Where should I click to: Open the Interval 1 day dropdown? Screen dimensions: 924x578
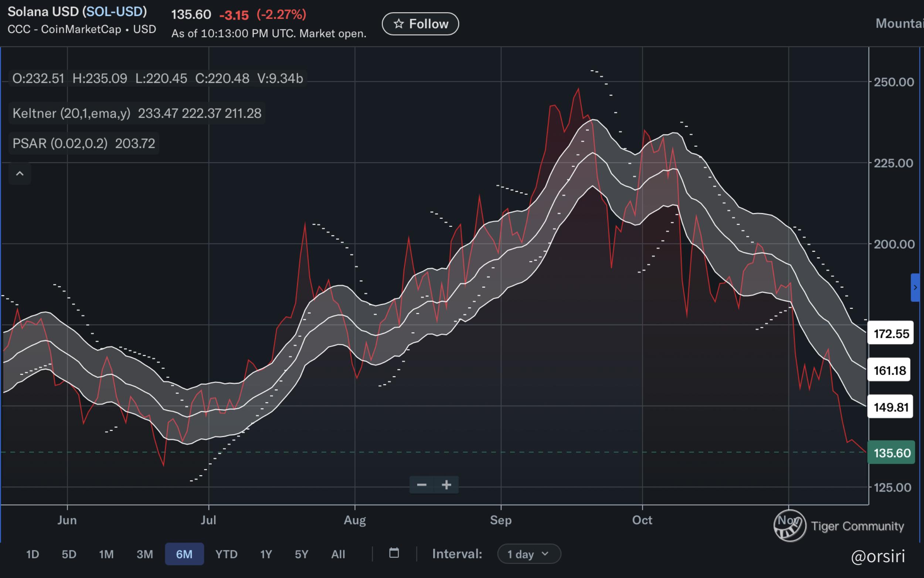(529, 554)
